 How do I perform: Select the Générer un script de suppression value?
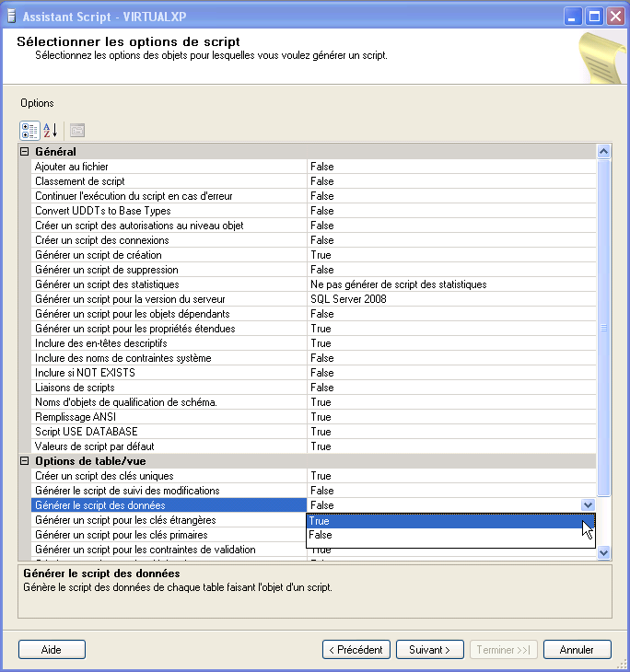451,270
